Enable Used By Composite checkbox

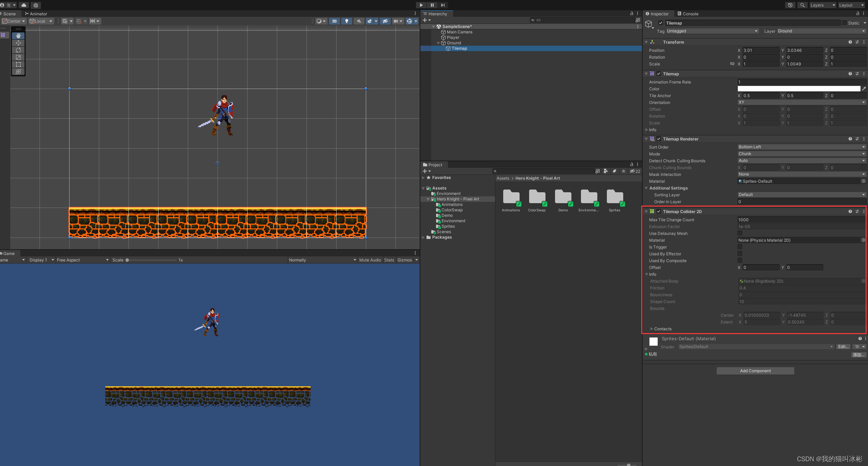click(740, 261)
